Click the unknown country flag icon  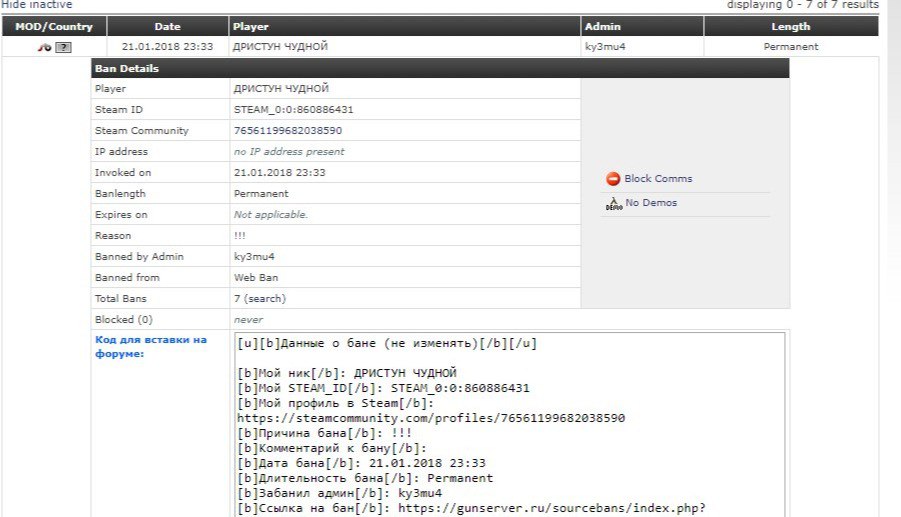coord(62,47)
